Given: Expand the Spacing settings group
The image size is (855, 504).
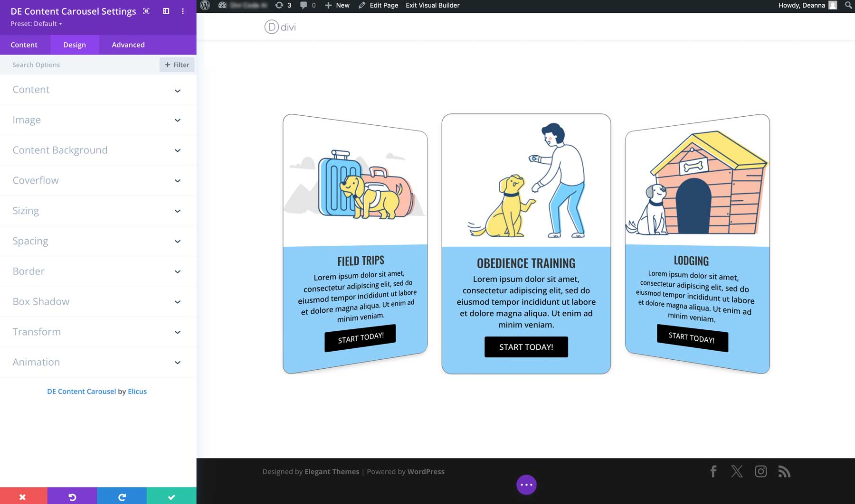Looking at the screenshot, I should 98,241.
